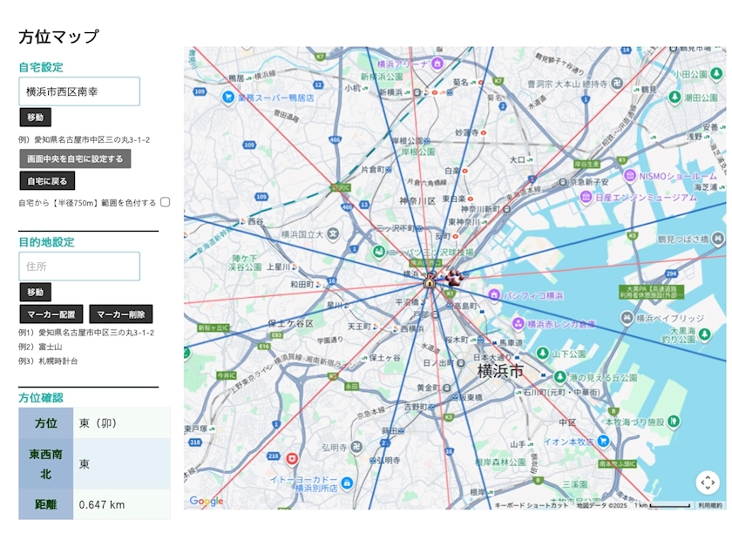Click the destination 住所 input field
The width and height of the screenshot is (732, 560).
[x=79, y=266]
